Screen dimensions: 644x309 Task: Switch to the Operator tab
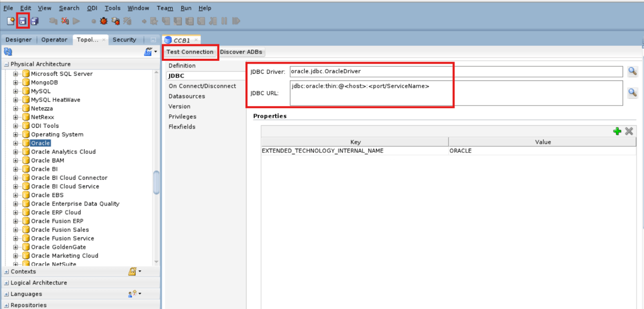pyautogui.click(x=54, y=39)
